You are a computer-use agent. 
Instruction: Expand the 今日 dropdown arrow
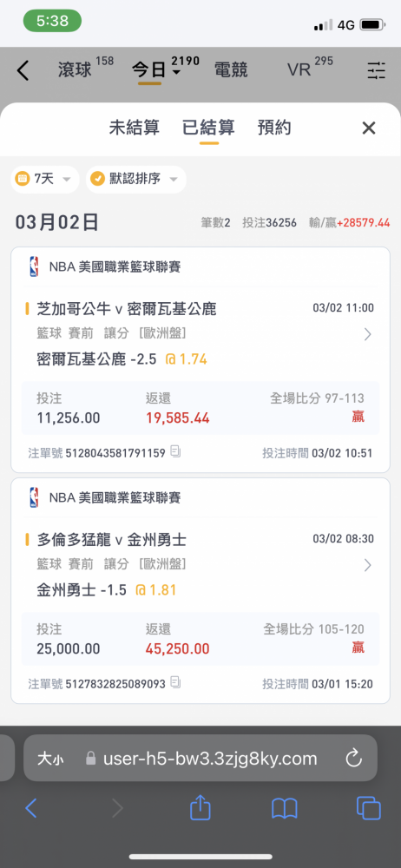coord(176,73)
